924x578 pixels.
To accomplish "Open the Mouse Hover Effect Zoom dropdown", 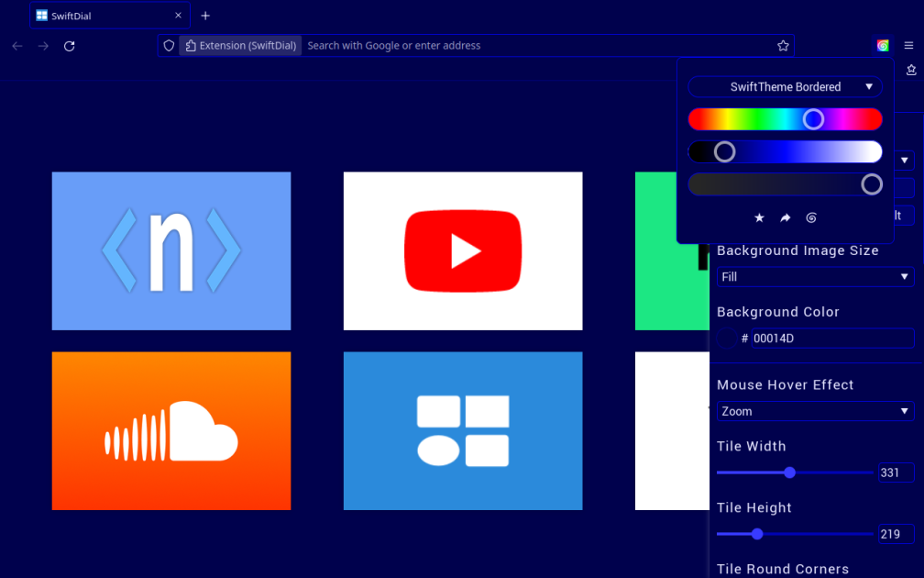I will 815,411.
